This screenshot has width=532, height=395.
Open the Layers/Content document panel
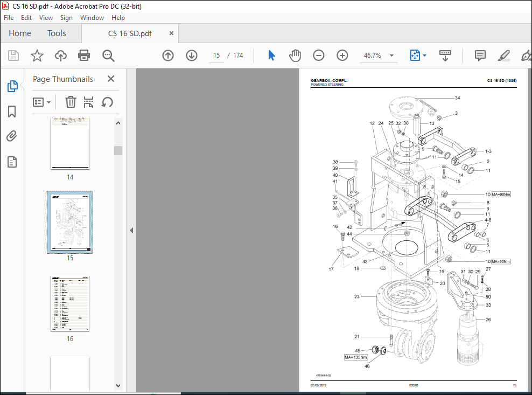(12, 162)
